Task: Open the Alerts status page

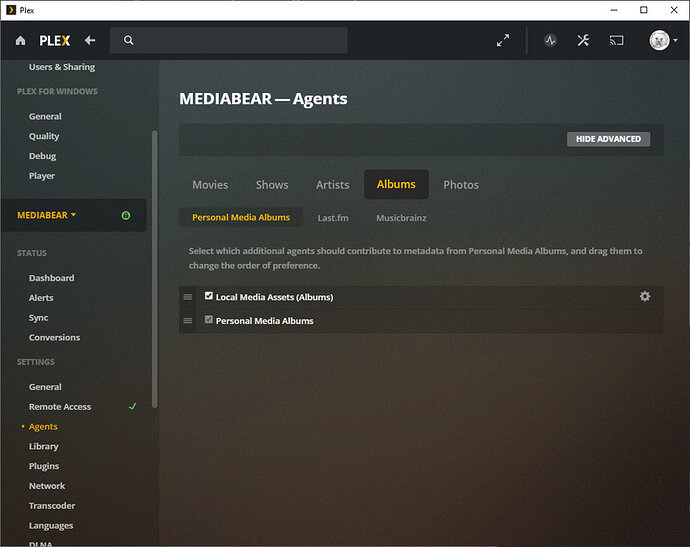Action: click(x=41, y=298)
